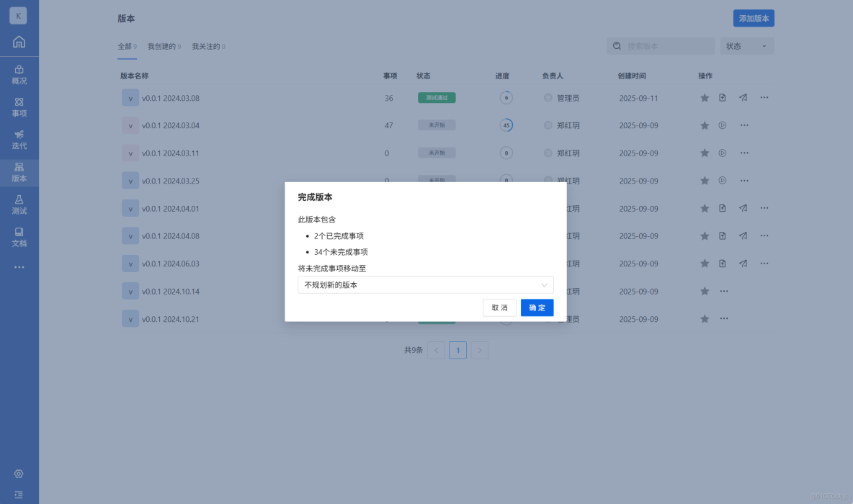Star version v0.0.1 2024.10.14 as favorite
Viewport: 853px width, 504px height.
pyautogui.click(x=704, y=291)
